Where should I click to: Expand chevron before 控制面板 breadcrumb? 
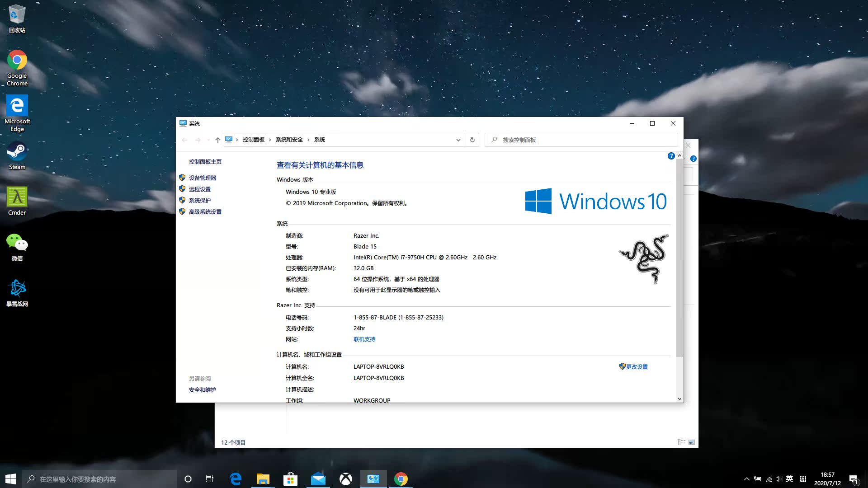point(237,140)
